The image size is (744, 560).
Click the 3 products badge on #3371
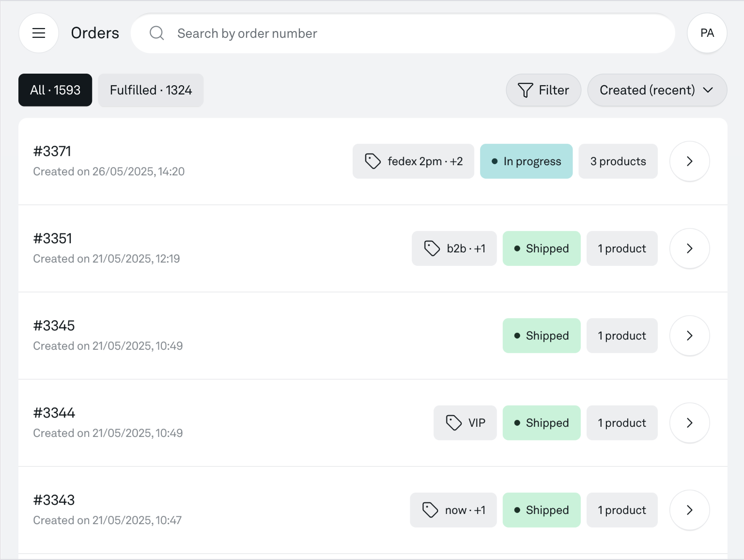[618, 161]
